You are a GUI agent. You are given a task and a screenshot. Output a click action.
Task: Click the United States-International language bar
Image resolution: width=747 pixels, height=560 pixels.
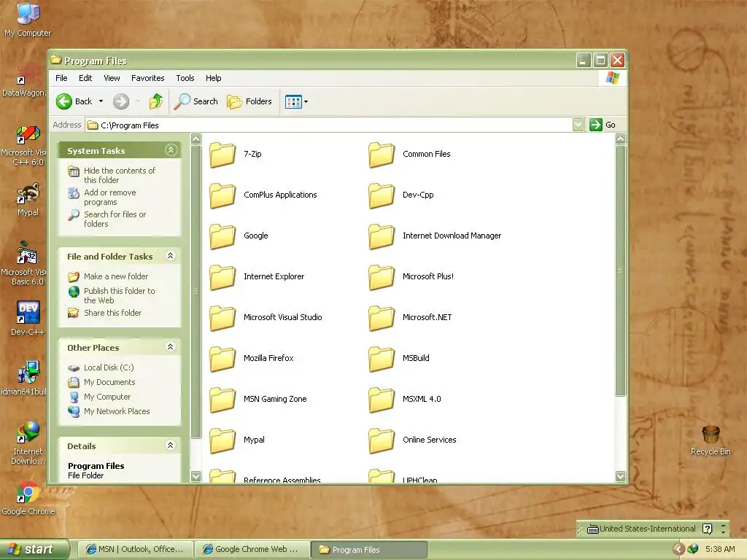(x=642, y=529)
